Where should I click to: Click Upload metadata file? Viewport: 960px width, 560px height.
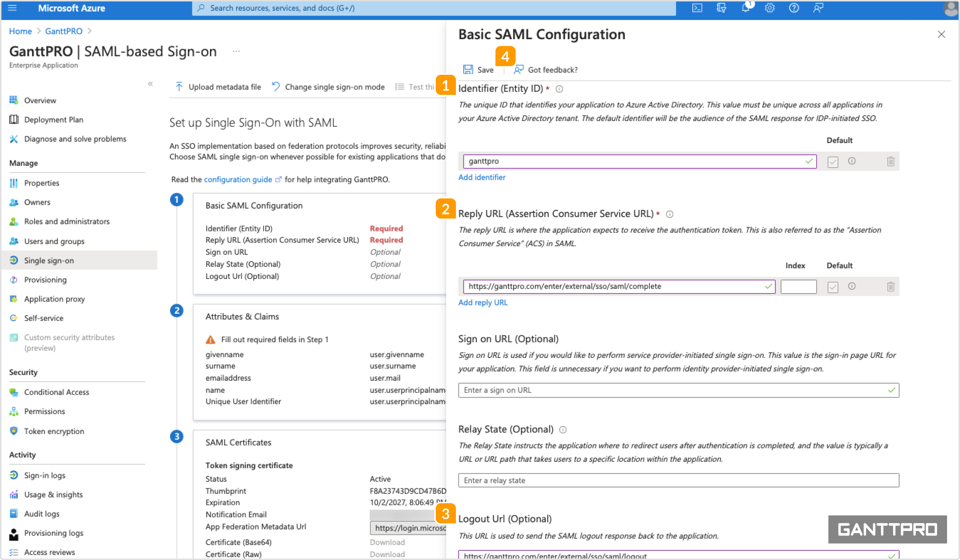click(218, 87)
